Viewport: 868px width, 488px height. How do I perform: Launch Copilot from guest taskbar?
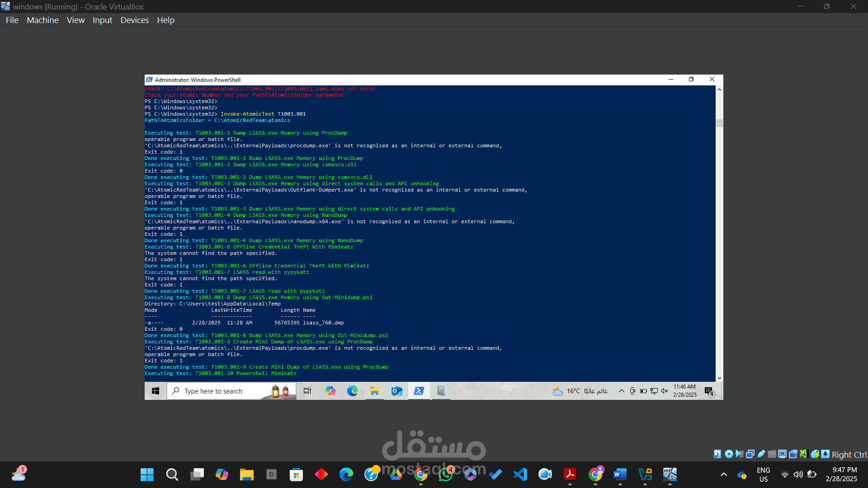[330, 391]
